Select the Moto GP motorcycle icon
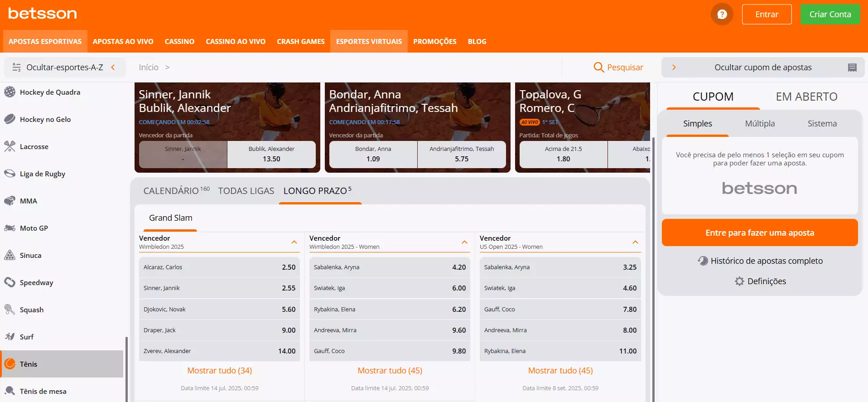 pyautogui.click(x=10, y=228)
